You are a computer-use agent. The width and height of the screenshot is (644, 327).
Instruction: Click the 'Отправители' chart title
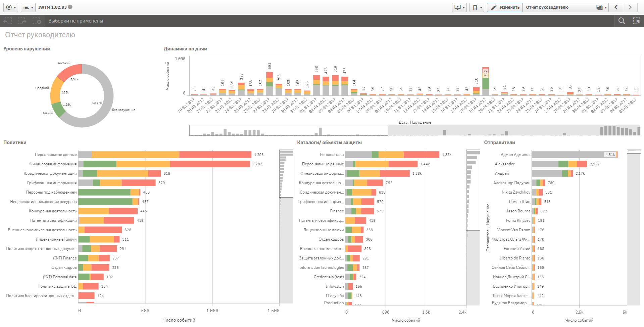499,142
